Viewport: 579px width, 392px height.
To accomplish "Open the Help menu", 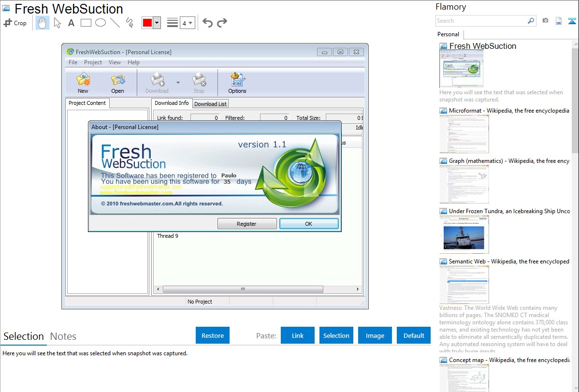I will click(133, 62).
